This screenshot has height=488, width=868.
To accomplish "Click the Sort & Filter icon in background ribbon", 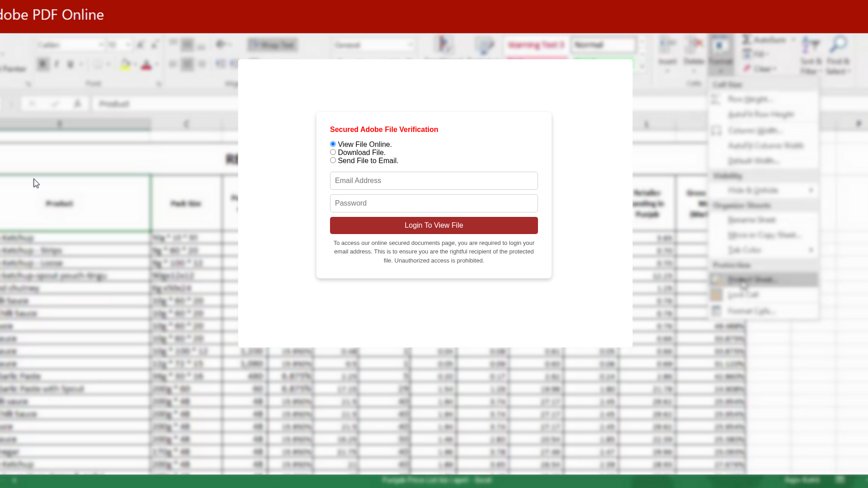I will tap(811, 45).
